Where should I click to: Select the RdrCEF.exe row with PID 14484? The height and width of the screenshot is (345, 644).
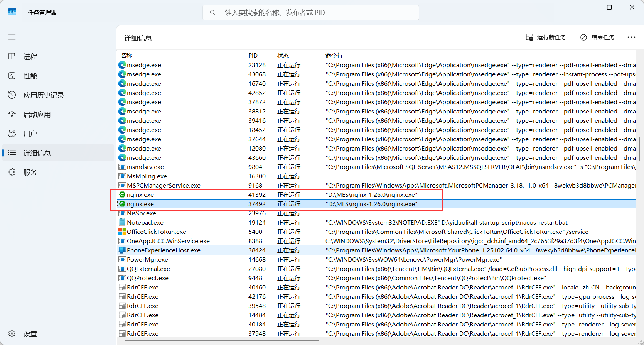(376, 315)
